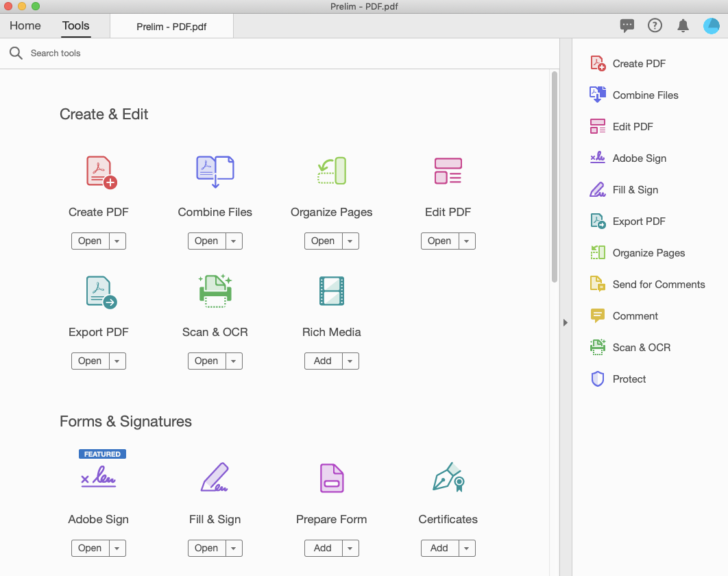
Task: Click Open button under Organize Pages
Action: (x=323, y=241)
